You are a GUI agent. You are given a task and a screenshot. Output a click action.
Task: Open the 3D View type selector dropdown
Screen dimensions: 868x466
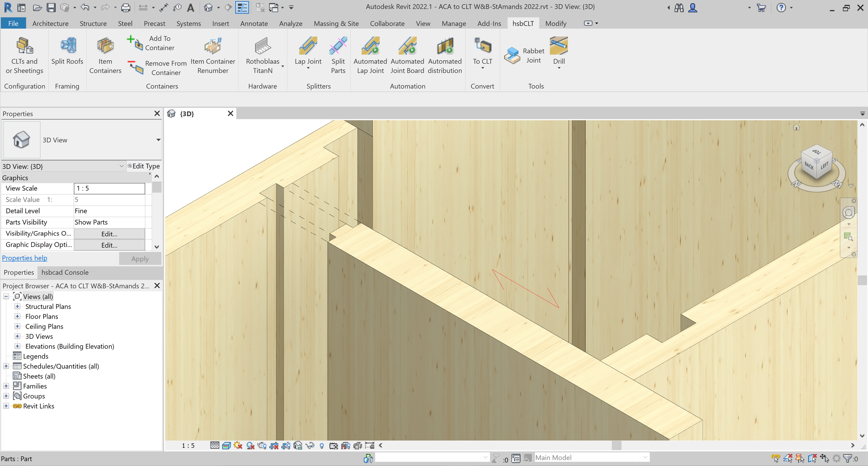158,140
